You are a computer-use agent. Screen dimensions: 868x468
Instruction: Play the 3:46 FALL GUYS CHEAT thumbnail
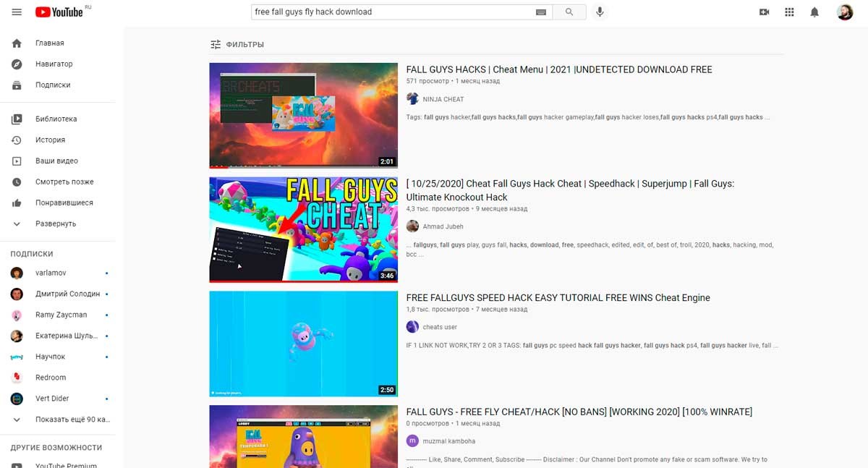coord(303,230)
